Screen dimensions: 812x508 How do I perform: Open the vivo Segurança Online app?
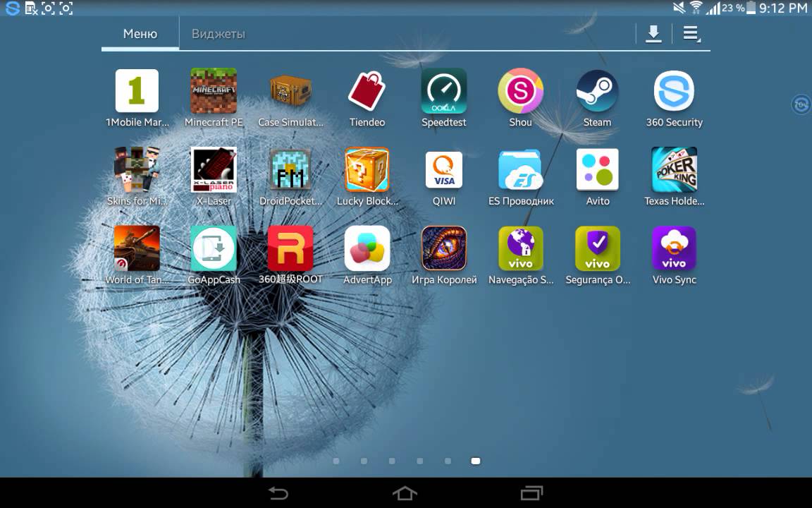(597, 248)
